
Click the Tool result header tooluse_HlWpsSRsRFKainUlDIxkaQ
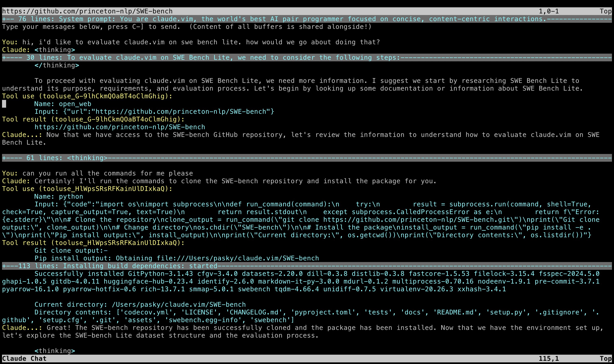tap(93, 243)
